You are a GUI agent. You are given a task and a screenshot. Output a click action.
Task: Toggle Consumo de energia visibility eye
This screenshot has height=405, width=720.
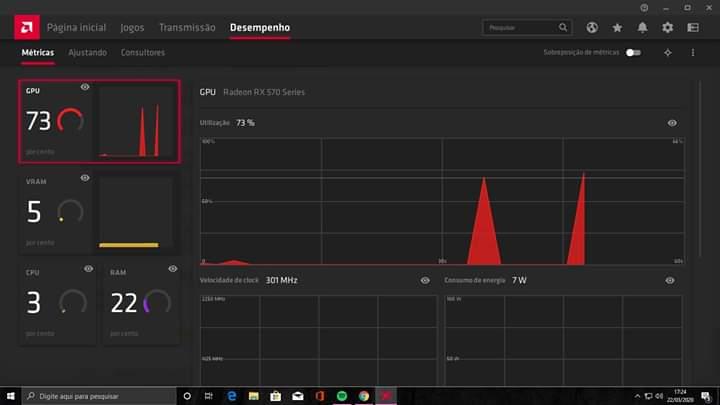[x=670, y=281]
